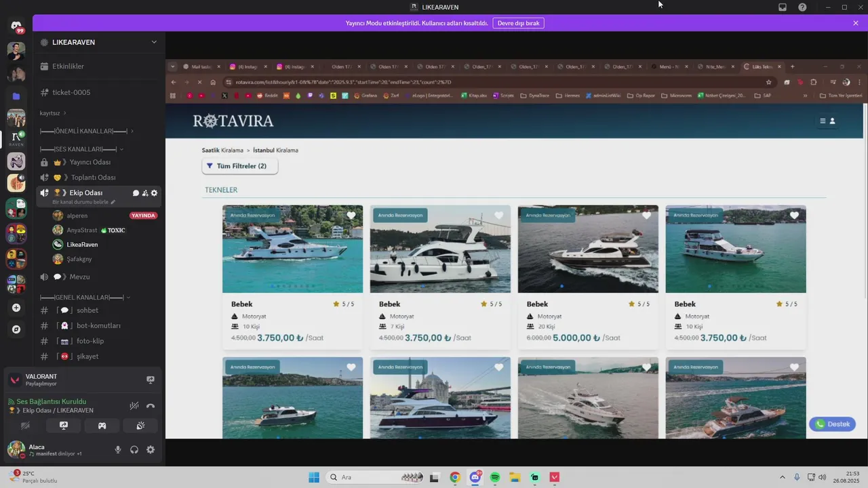This screenshot has width=868, height=488.
Task: Mute microphone in user panel
Action: (x=118, y=449)
